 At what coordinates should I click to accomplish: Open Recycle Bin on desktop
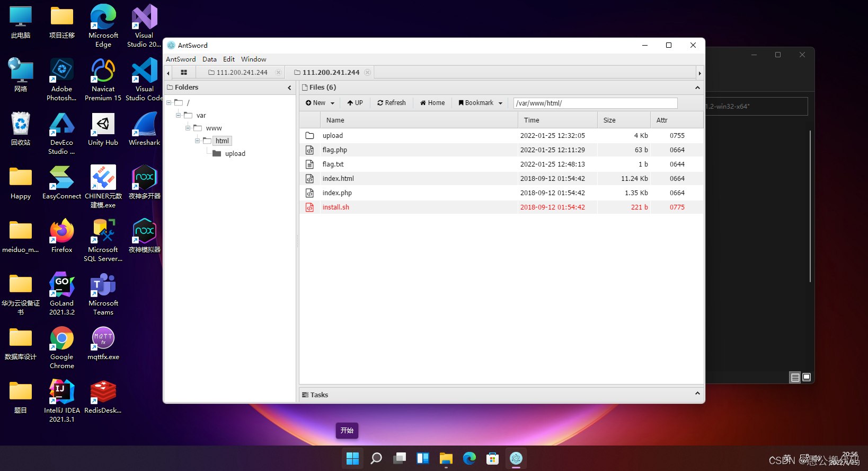tap(21, 129)
